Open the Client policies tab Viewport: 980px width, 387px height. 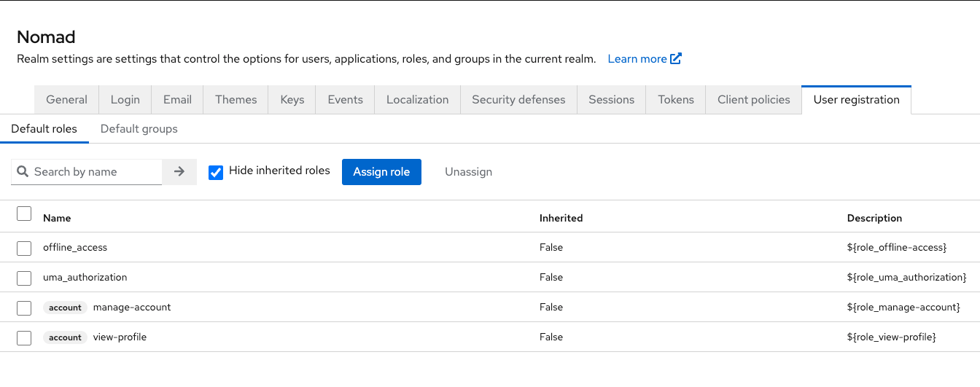(x=753, y=100)
